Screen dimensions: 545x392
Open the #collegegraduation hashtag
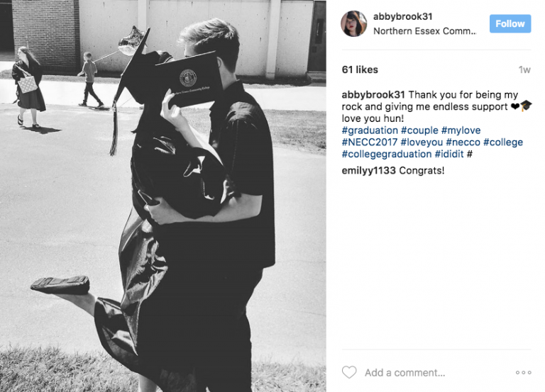(x=387, y=154)
